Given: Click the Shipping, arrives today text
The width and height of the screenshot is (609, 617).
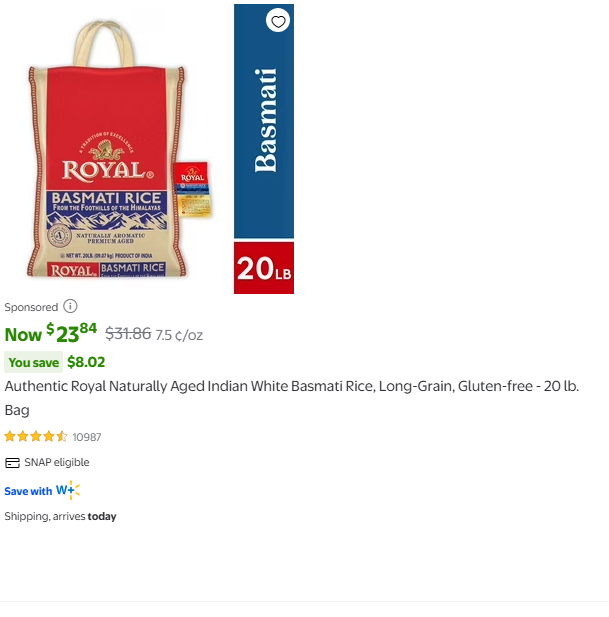Looking at the screenshot, I should (x=60, y=516).
